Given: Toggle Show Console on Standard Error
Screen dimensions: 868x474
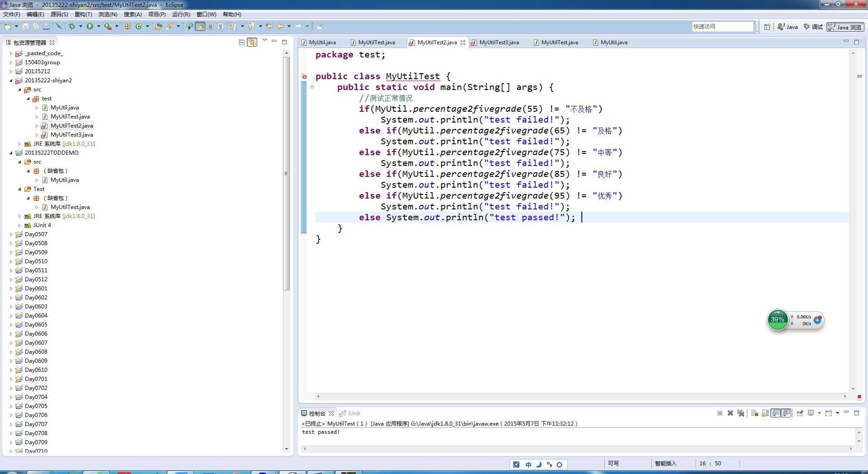Looking at the screenshot, I should pos(787,413).
